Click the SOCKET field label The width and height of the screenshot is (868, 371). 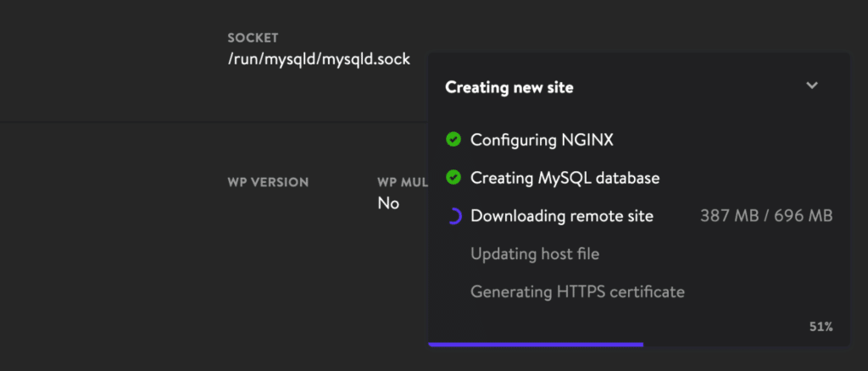click(x=253, y=38)
